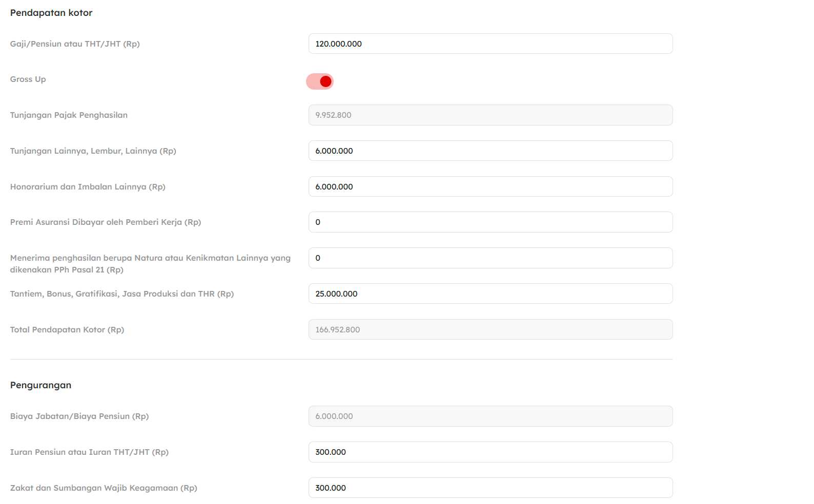Click the Gaji/Pensiun atau THT/JHT input field
The height and width of the screenshot is (504, 814).
[490, 44]
